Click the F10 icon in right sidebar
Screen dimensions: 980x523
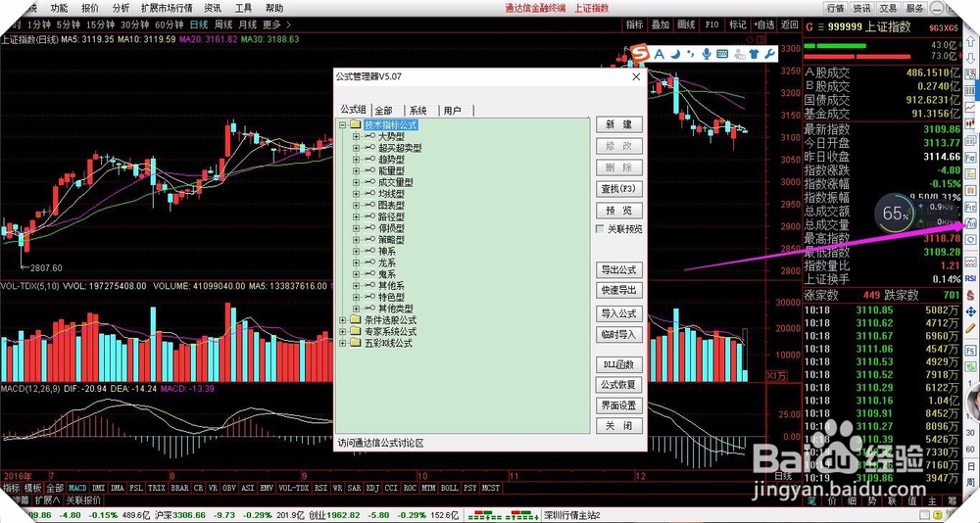[x=970, y=158]
